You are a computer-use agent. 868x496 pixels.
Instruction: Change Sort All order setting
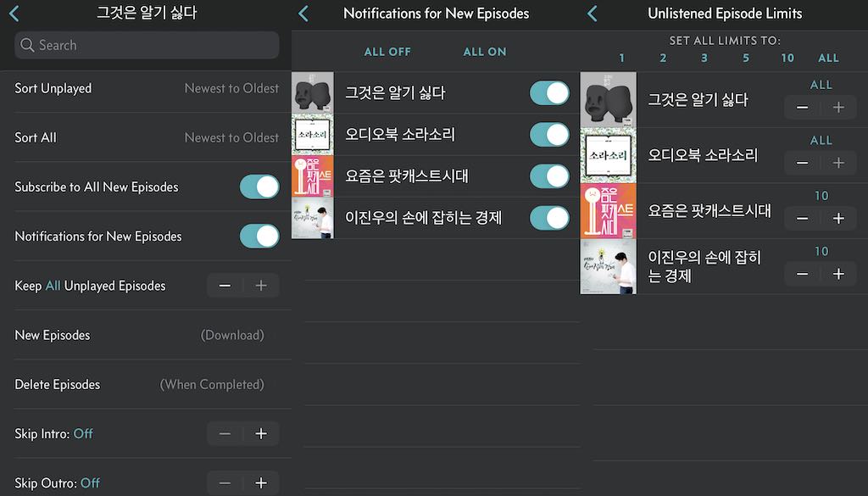tap(147, 138)
